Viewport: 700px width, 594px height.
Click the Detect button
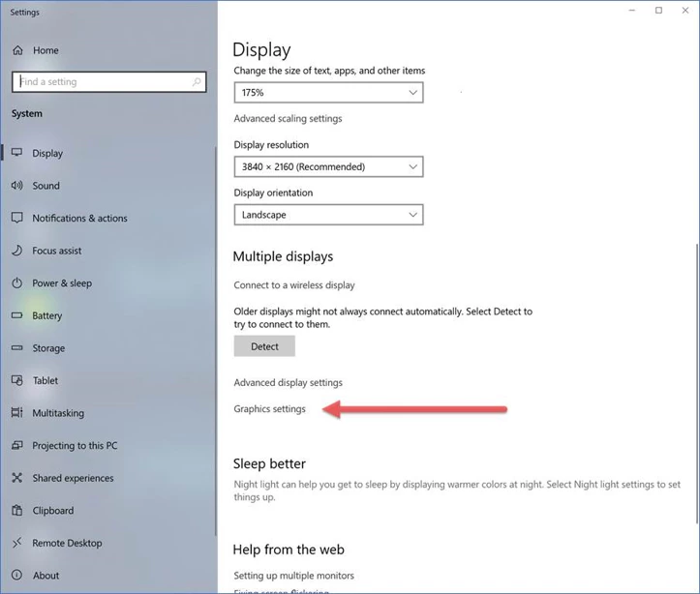[x=264, y=346]
